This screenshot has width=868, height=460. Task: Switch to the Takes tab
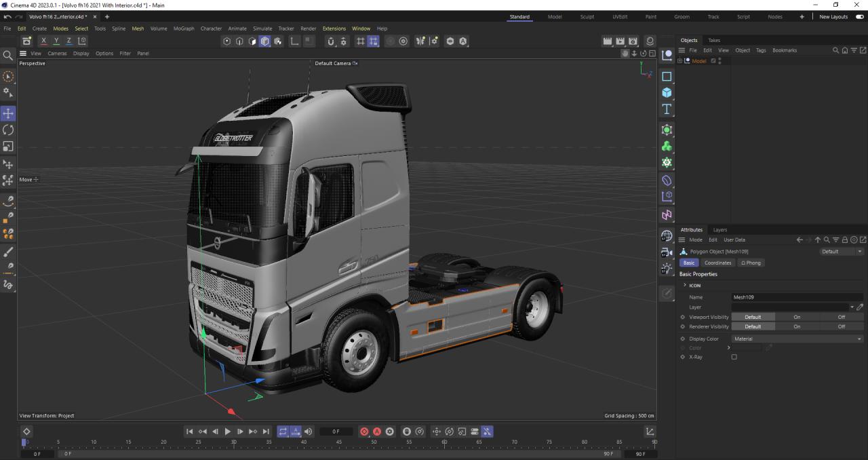point(714,40)
